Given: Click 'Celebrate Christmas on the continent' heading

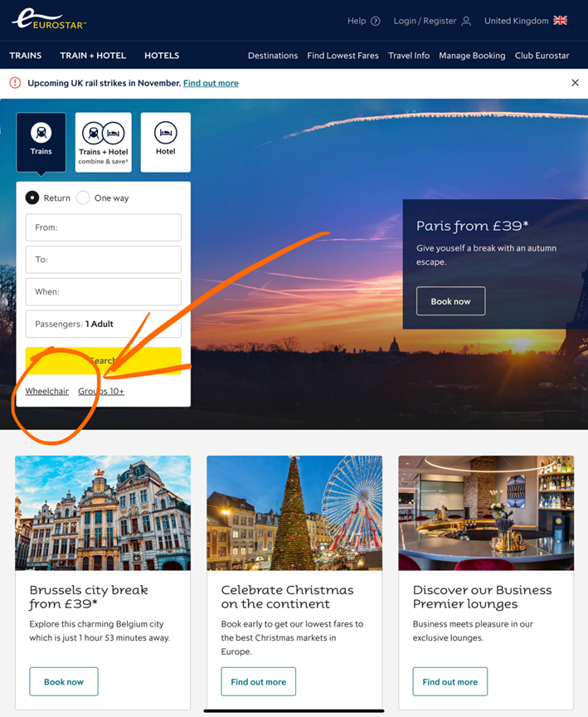Looking at the screenshot, I should point(288,597).
